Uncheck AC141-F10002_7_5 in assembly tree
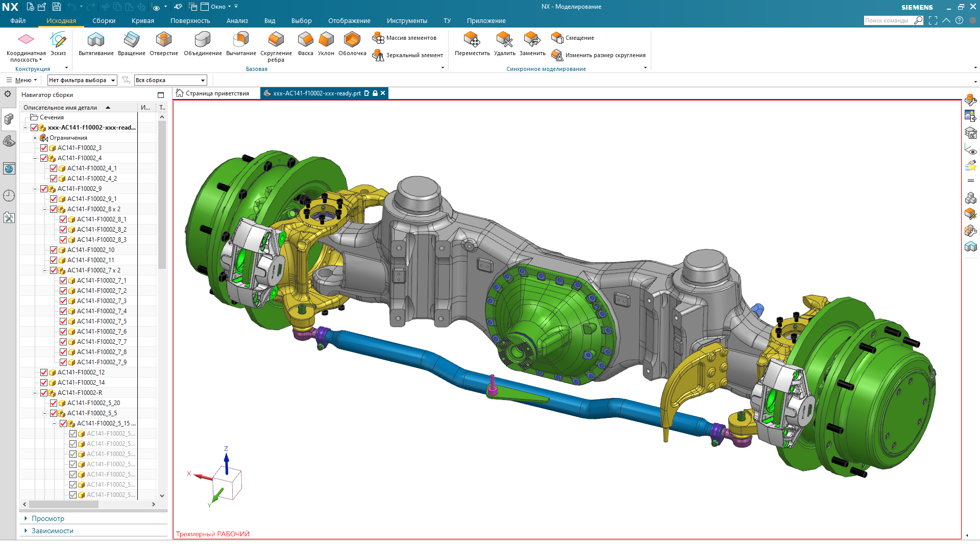 [63, 321]
